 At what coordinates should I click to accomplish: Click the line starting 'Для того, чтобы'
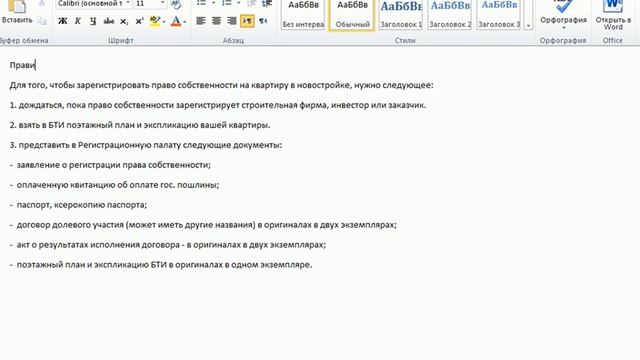click(x=222, y=85)
